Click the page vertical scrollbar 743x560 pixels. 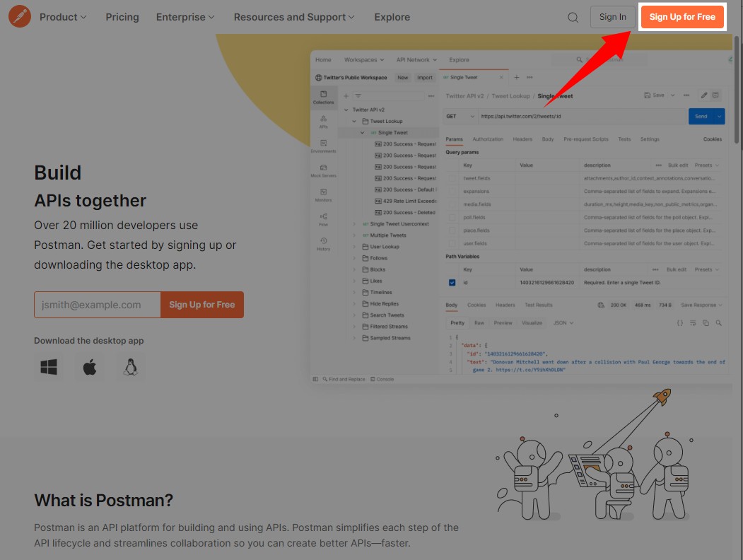coord(736,90)
